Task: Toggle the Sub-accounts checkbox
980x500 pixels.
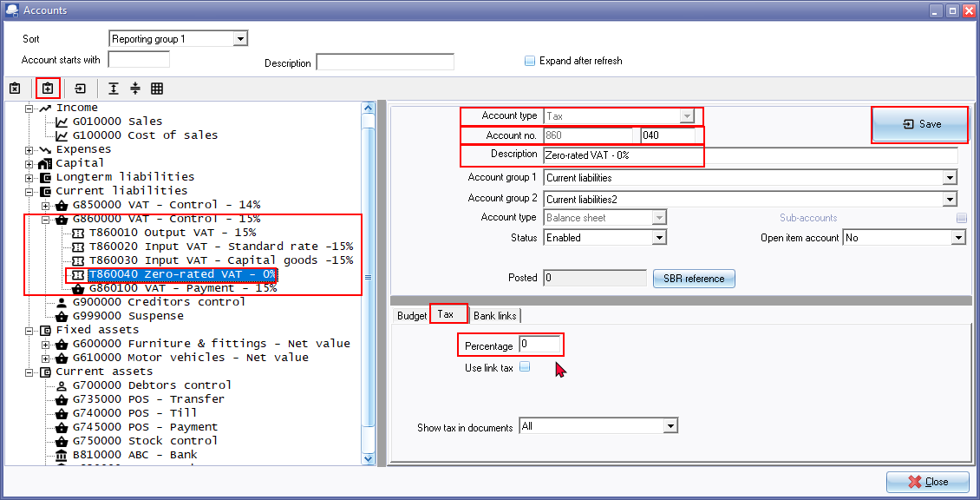Action: [x=961, y=218]
